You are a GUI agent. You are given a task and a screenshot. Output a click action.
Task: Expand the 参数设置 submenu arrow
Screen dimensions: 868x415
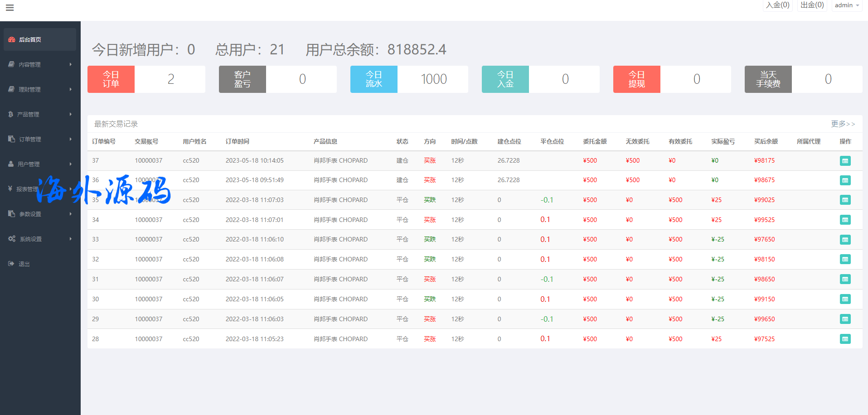[71, 214]
